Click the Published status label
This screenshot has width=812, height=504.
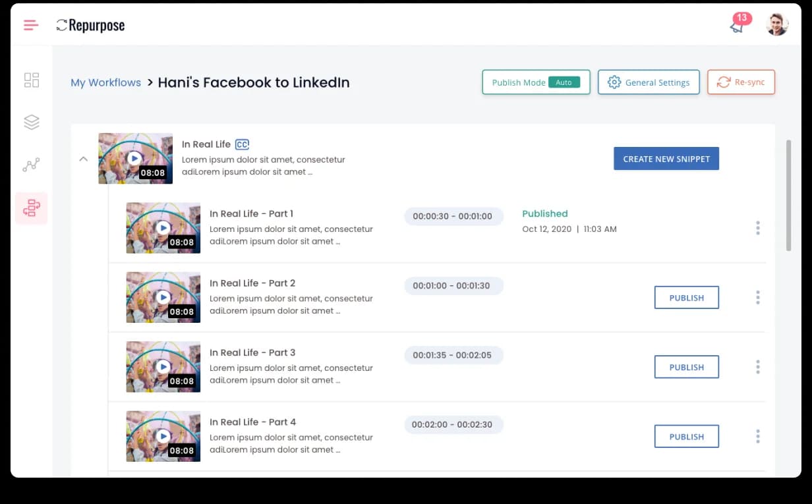(545, 213)
